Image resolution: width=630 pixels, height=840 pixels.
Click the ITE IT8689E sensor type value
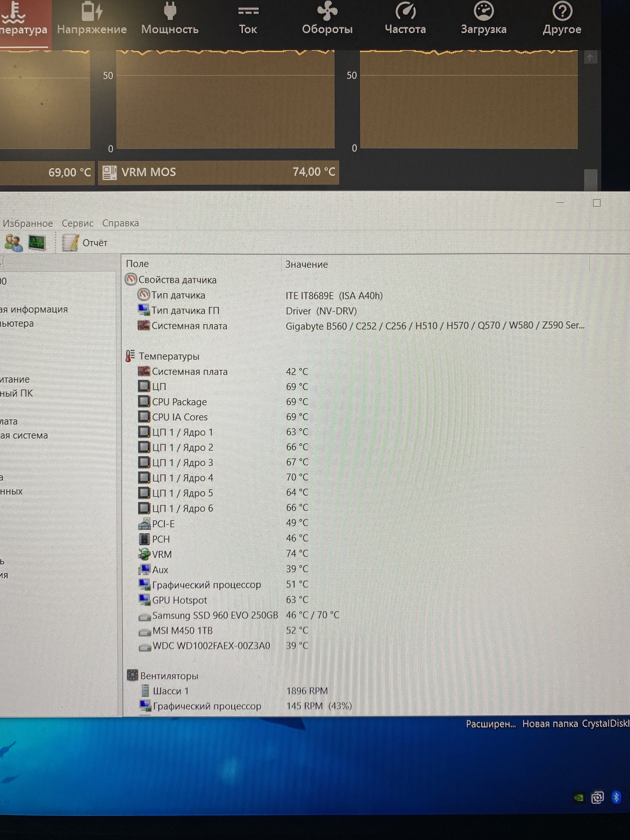(x=334, y=295)
